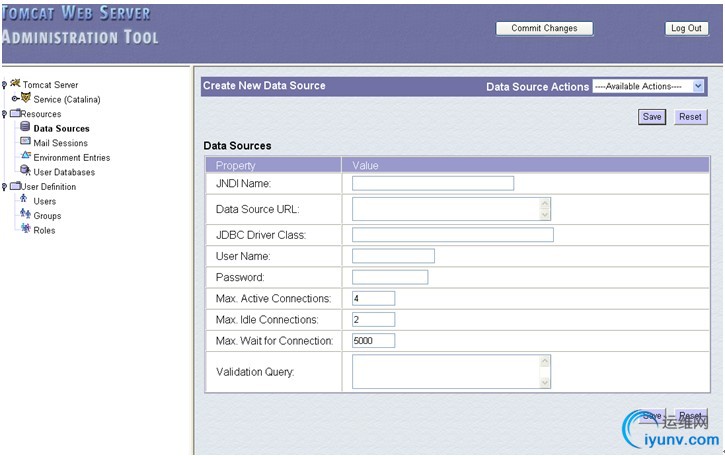Open Roles in the tree
The width and height of the screenshot is (725, 456).
(44, 230)
